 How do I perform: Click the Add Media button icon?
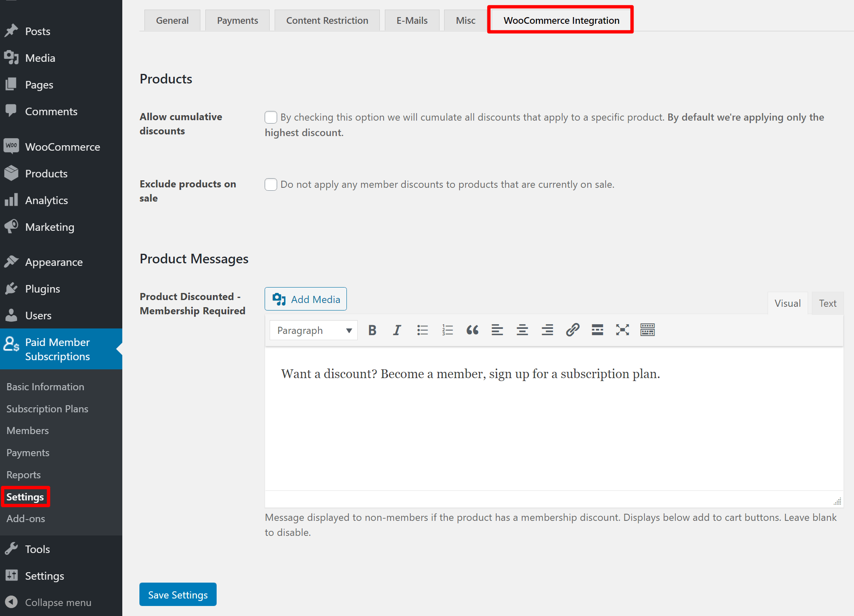pyautogui.click(x=279, y=300)
